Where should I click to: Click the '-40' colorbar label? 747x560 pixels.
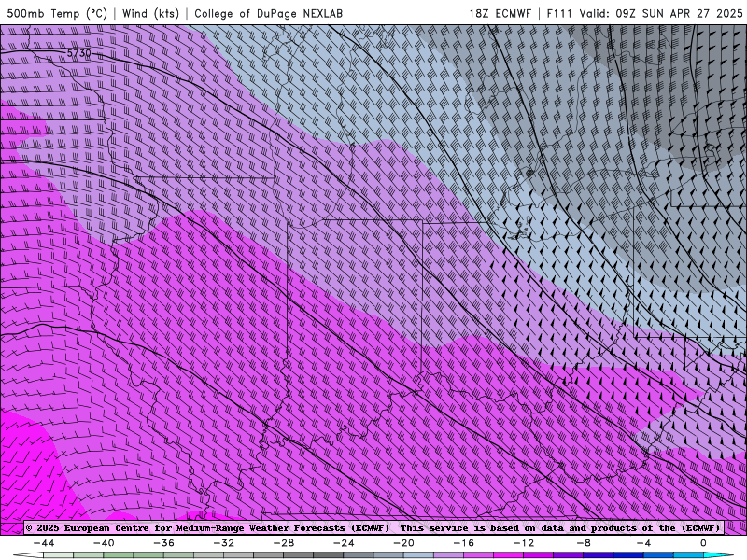pos(104,543)
